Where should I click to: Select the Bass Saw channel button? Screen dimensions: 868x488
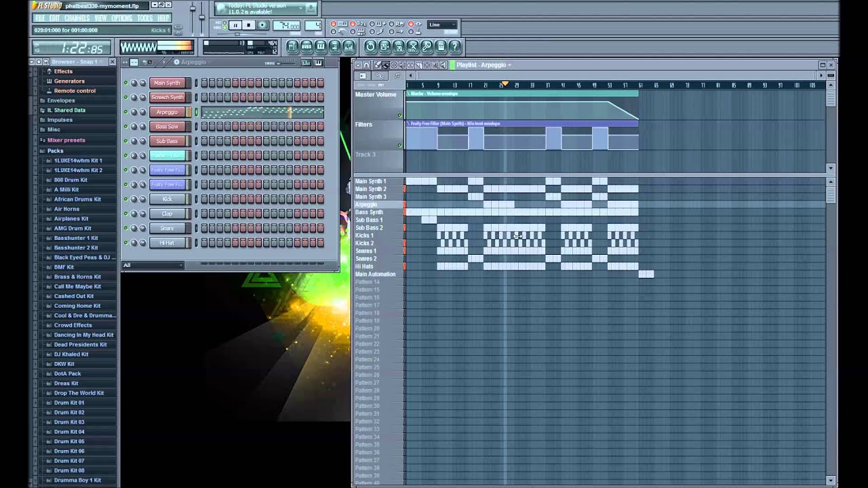[x=167, y=127]
